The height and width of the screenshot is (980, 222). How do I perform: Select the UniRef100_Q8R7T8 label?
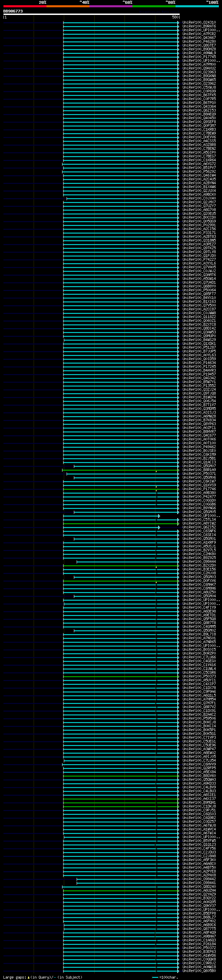[199, 623]
